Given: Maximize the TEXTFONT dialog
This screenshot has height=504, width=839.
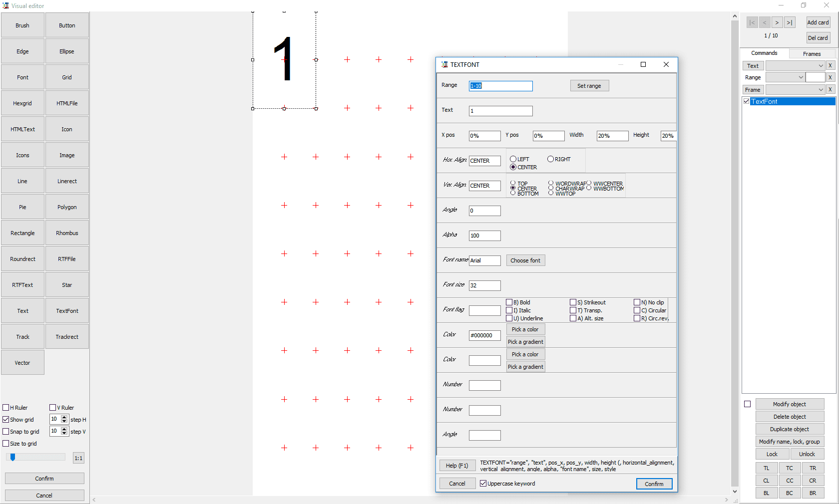Looking at the screenshot, I should click(x=643, y=64).
